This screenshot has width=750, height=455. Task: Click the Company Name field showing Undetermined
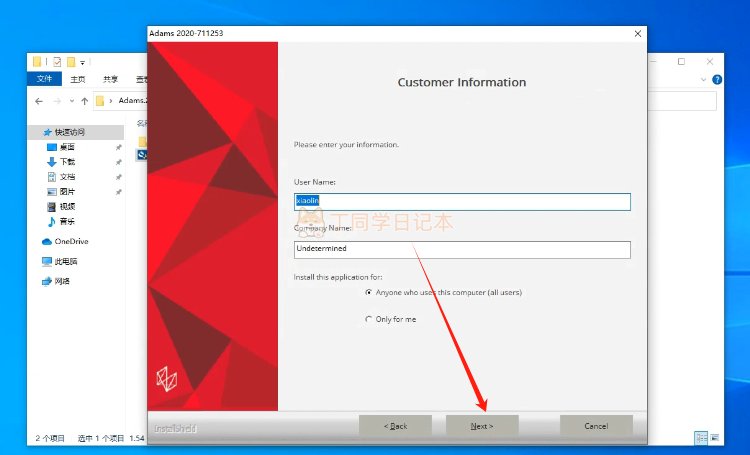462,249
